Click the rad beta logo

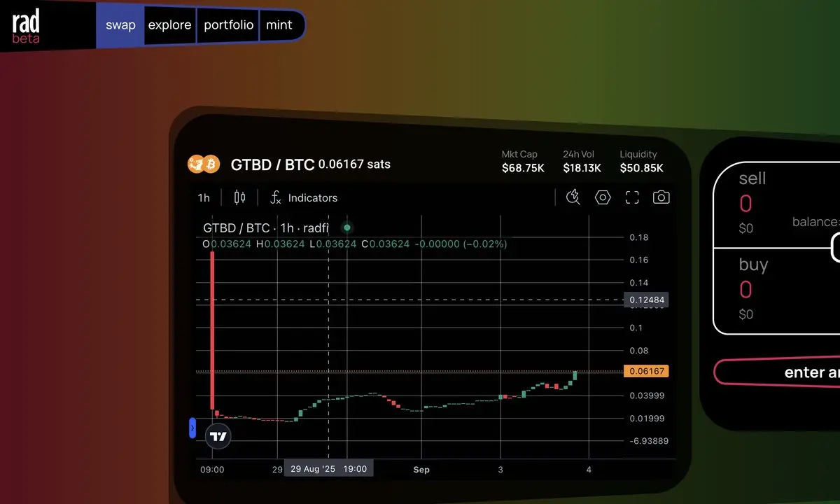tap(26, 26)
